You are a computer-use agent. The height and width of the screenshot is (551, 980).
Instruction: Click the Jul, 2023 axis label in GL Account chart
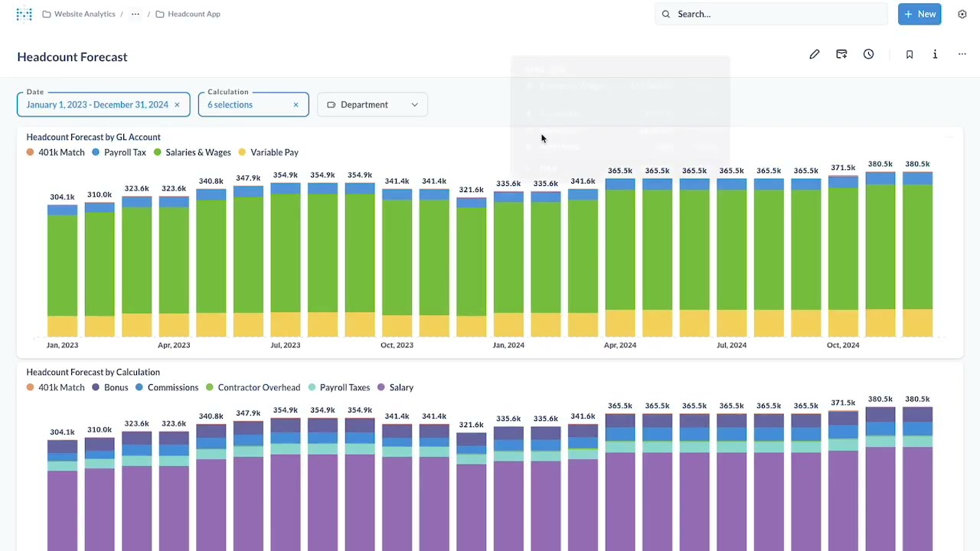286,345
